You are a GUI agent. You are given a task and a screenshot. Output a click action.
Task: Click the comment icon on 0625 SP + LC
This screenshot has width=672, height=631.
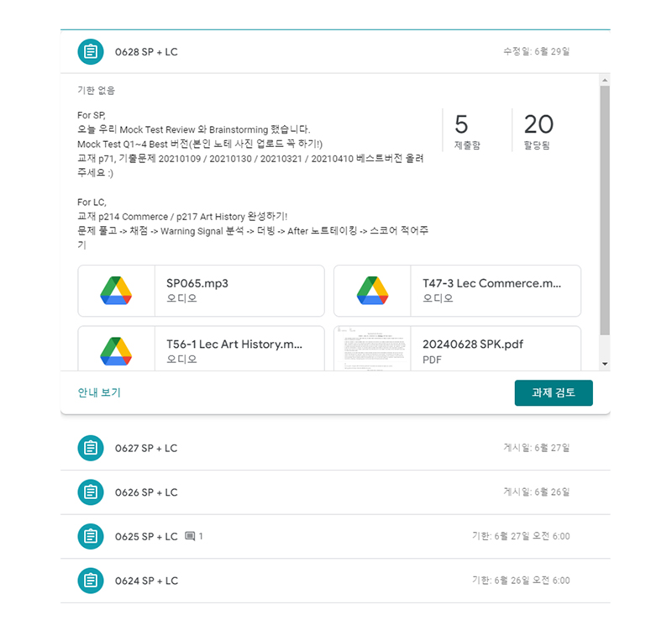pos(190,536)
